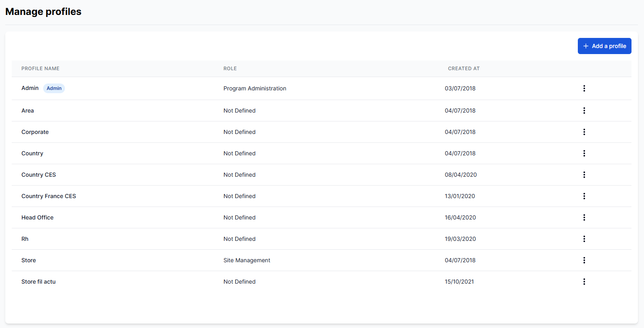Viewport: 644px width, 328px height.
Task: Click the Created At column header
Action: [464, 69]
